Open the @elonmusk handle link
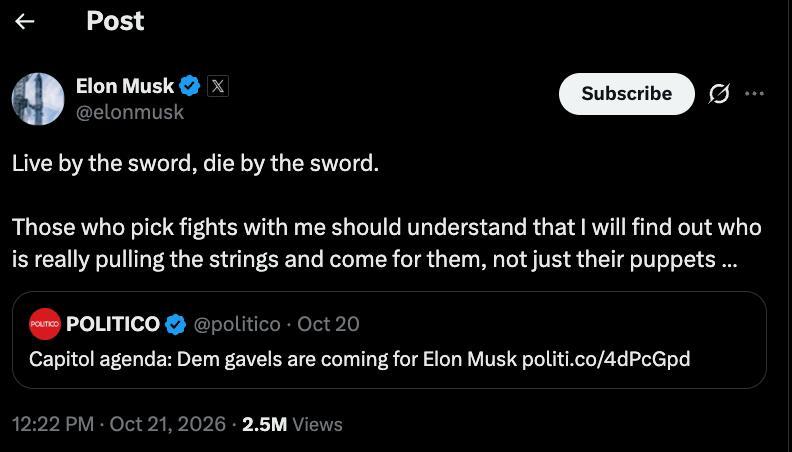This screenshot has height=452, width=792. coord(130,112)
